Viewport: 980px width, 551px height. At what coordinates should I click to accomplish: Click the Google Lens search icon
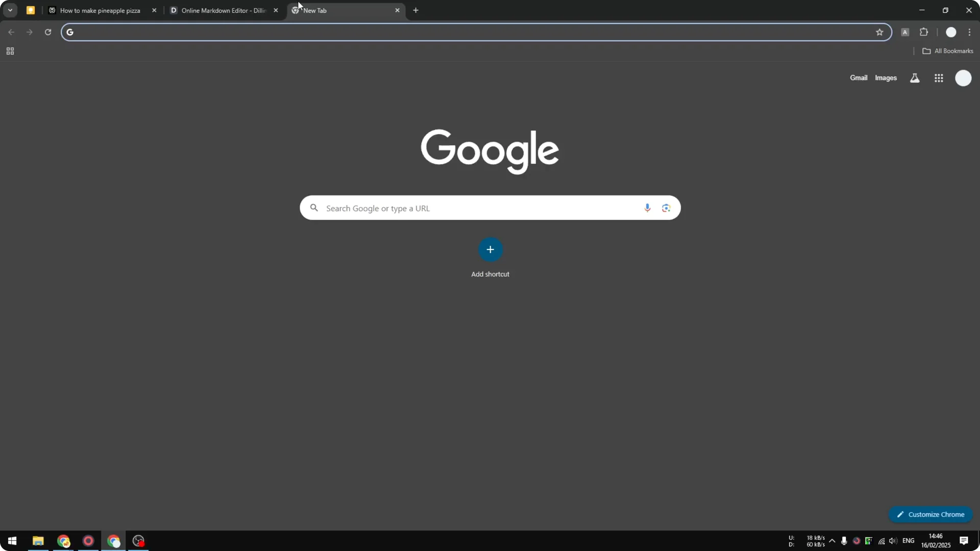(666, 208)
